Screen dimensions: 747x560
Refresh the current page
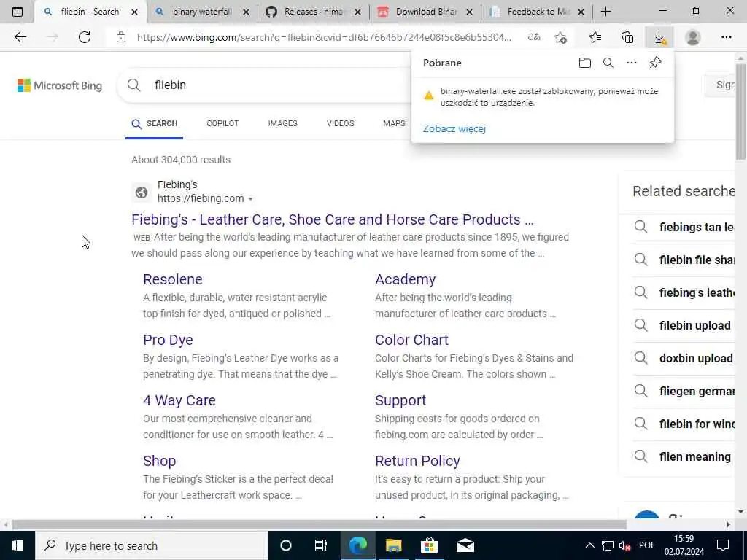85,37
